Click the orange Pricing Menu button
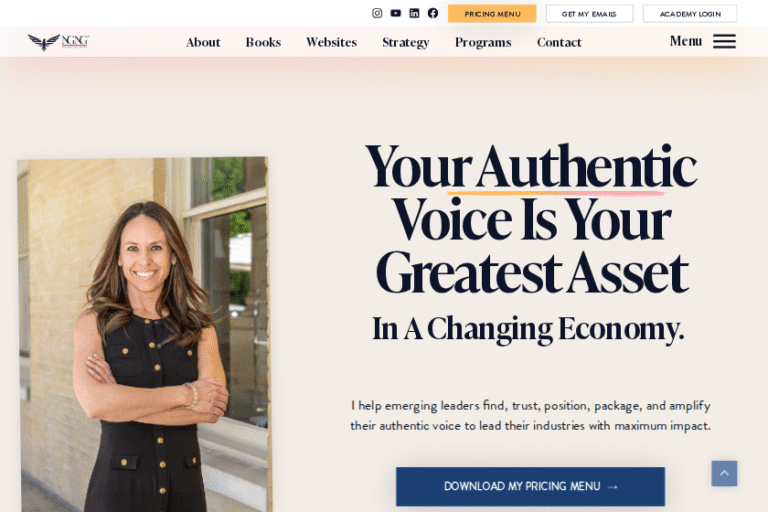 492,14
